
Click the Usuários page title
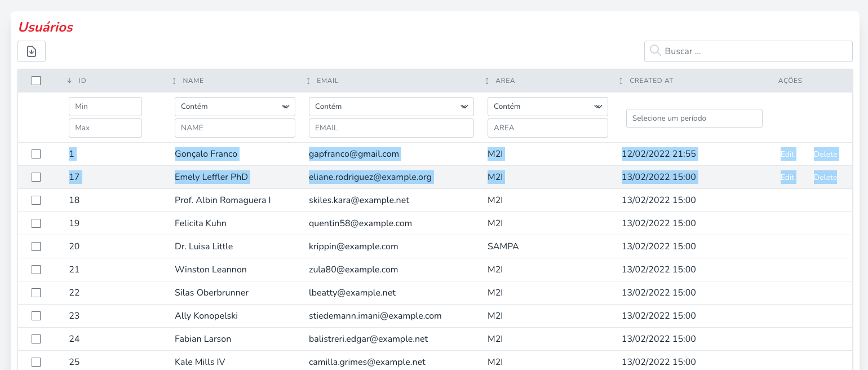tap(46, 27)
